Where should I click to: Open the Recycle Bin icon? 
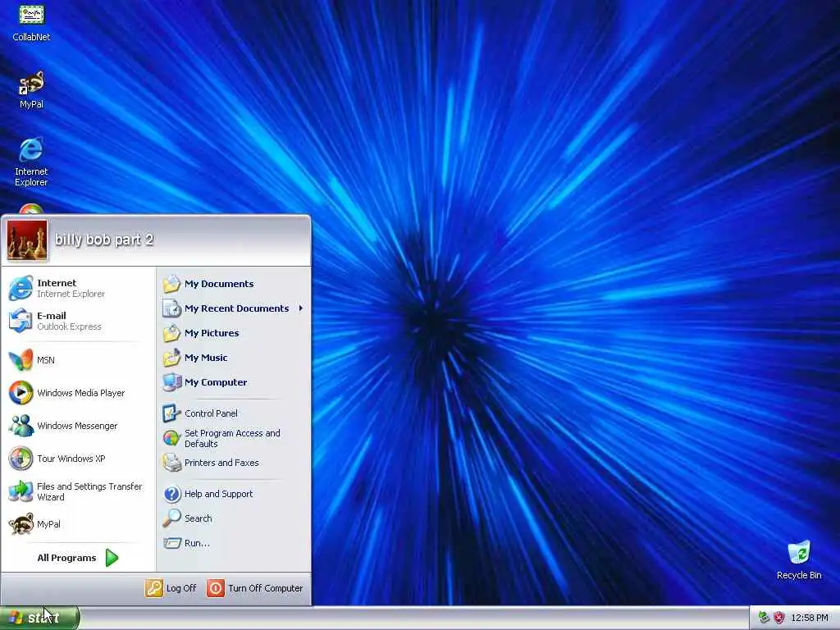799,560
